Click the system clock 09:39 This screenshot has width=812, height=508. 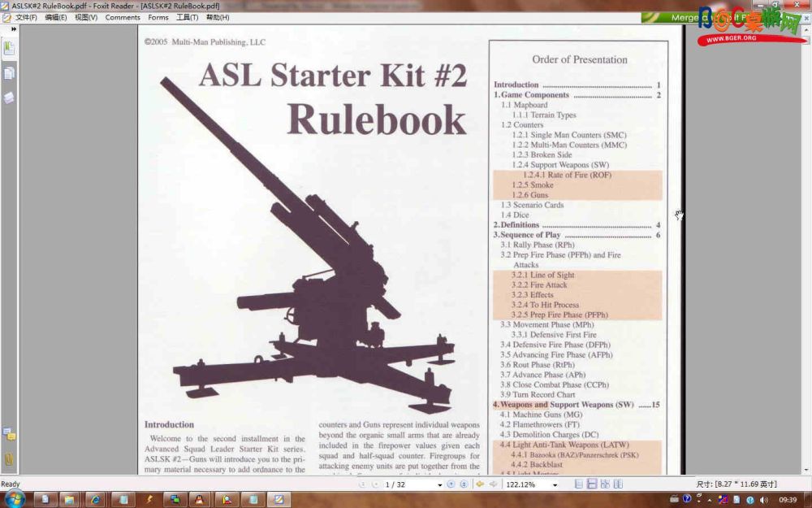click(788, 500)
